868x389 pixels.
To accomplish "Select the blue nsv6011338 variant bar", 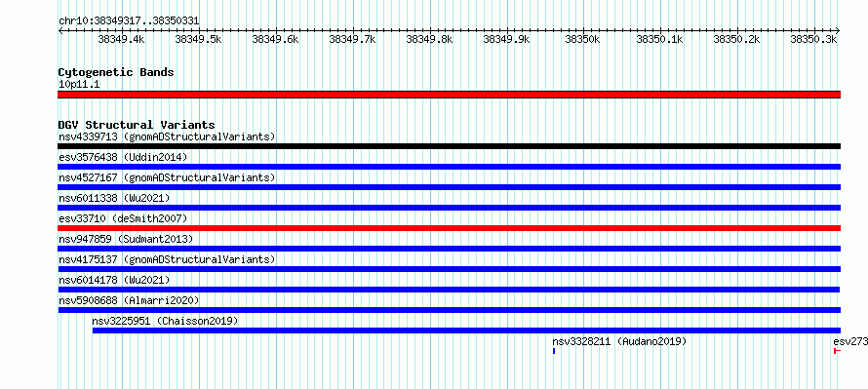I will pyautogui.click(x=449, y=208).
